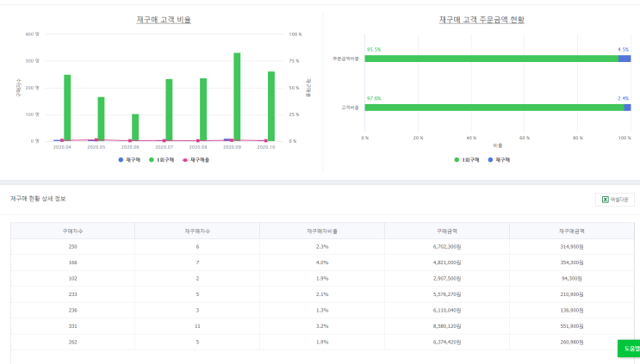Click blue 2.4% segment of 고객비중 bar
The height and width of the screenshot is (364, 640).
(x=628, y=108)
